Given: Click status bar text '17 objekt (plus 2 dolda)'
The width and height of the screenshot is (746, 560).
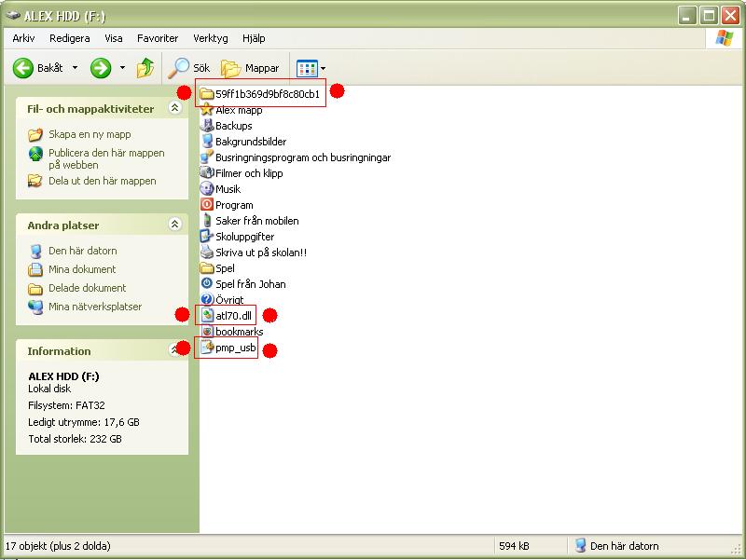Looking at the screenshot, I should click(x=58, y=546).
